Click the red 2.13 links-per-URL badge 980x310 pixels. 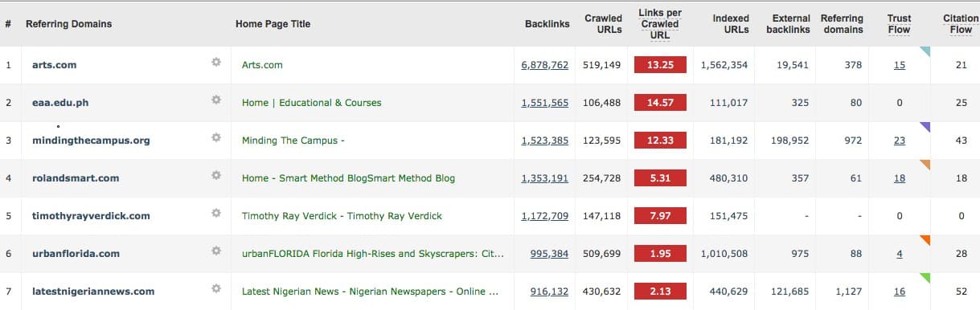coord(659,292)
